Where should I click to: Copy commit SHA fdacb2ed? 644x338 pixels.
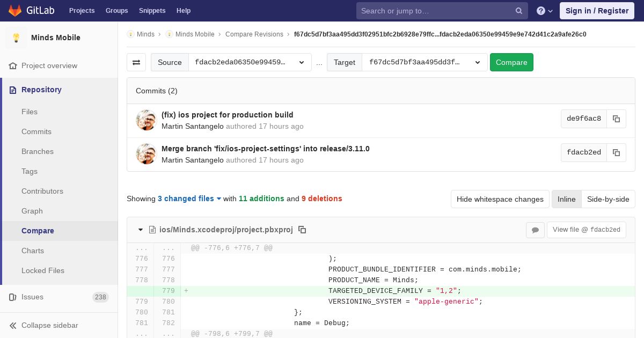click(616, 153)
